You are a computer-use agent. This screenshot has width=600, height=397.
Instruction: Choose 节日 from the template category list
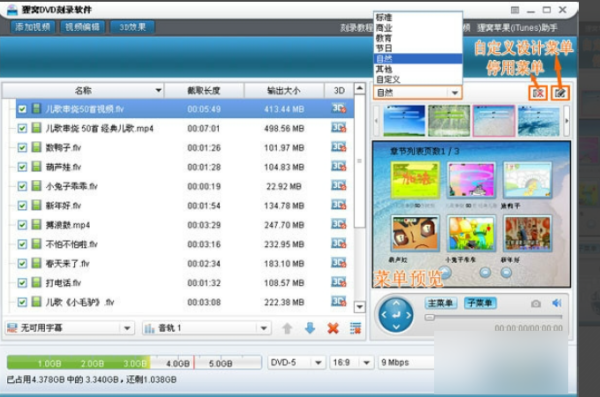point(384,48)
